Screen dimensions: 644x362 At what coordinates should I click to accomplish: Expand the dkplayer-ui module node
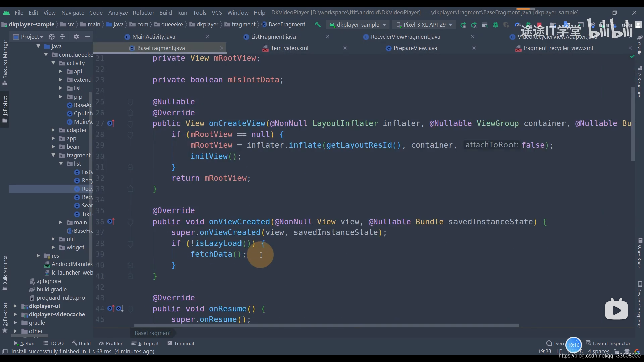pyautogui.click(x=15, y=306)
